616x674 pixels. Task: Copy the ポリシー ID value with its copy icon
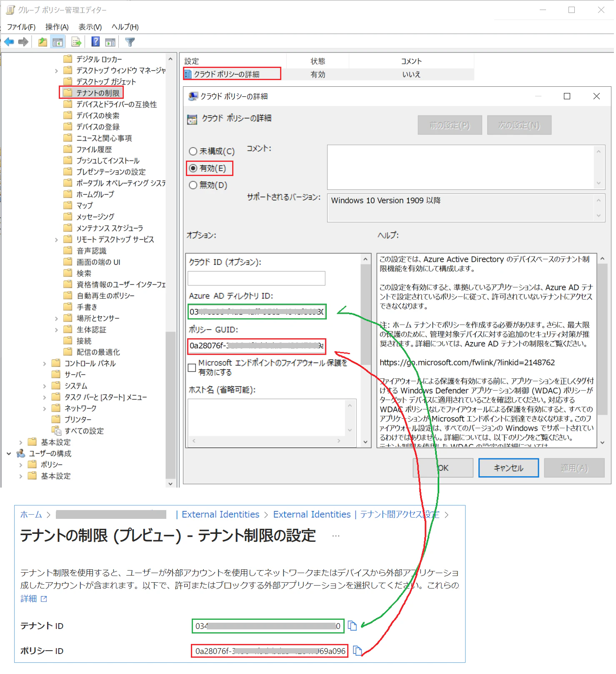pyautogui.click(x=357, y=651)
